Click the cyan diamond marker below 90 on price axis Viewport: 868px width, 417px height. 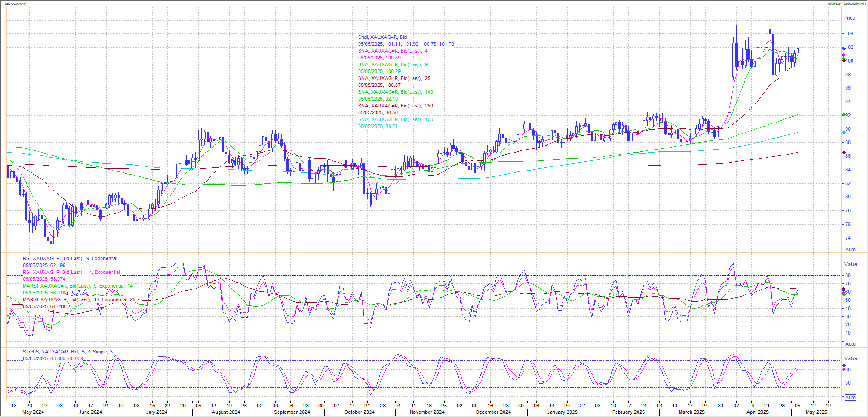tap(844, 132)
